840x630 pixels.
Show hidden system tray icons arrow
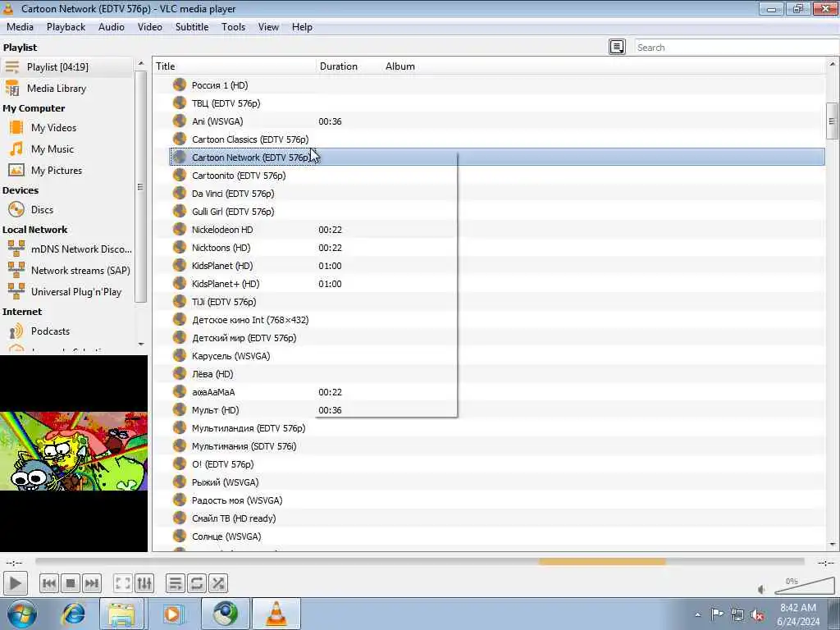697,614
